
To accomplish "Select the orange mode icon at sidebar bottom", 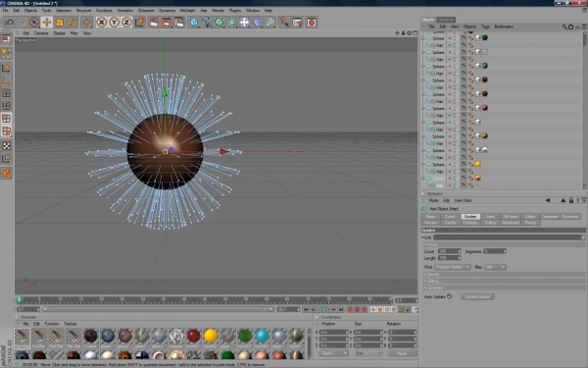I will click(x=7, y=173).
